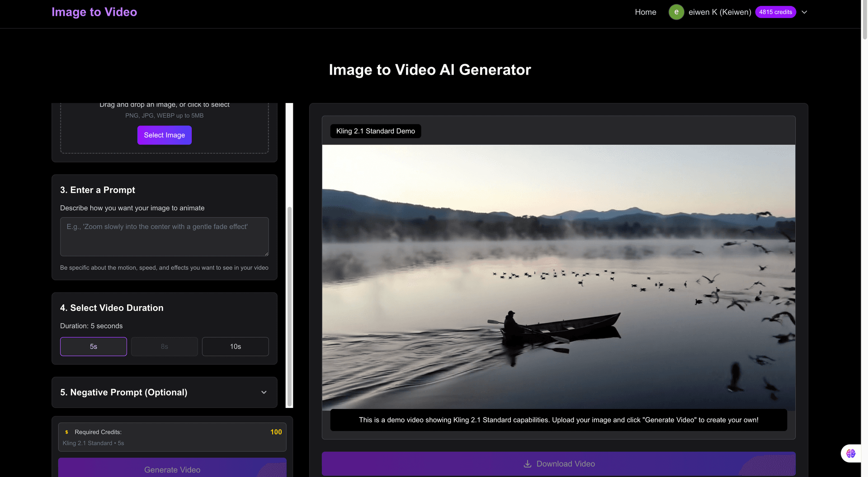Screen dimensions: 868x477
Task: Click the floating AI brain assistant icon
Action: point(850,453)
